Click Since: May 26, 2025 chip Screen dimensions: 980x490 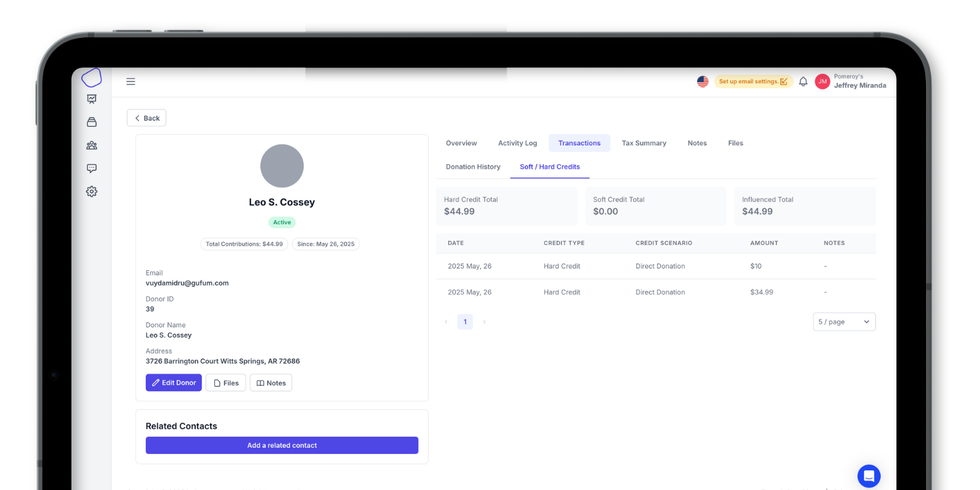click(326, 244)
